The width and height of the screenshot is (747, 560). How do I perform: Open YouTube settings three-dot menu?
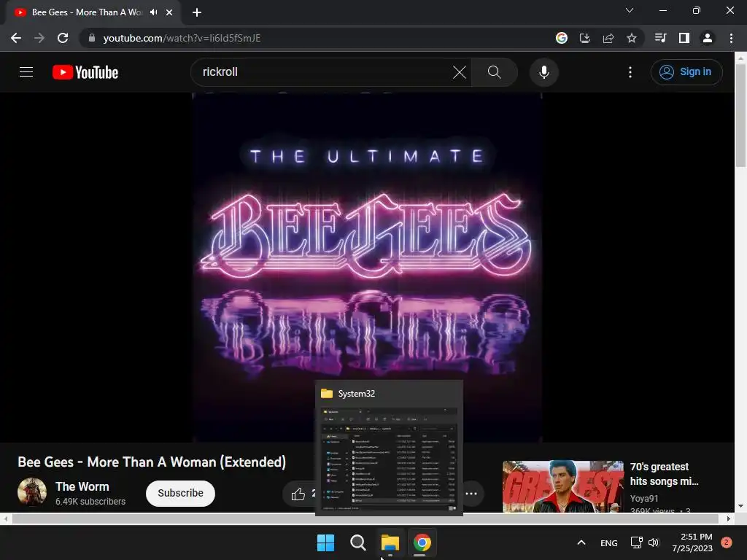[x=630, y=72]
